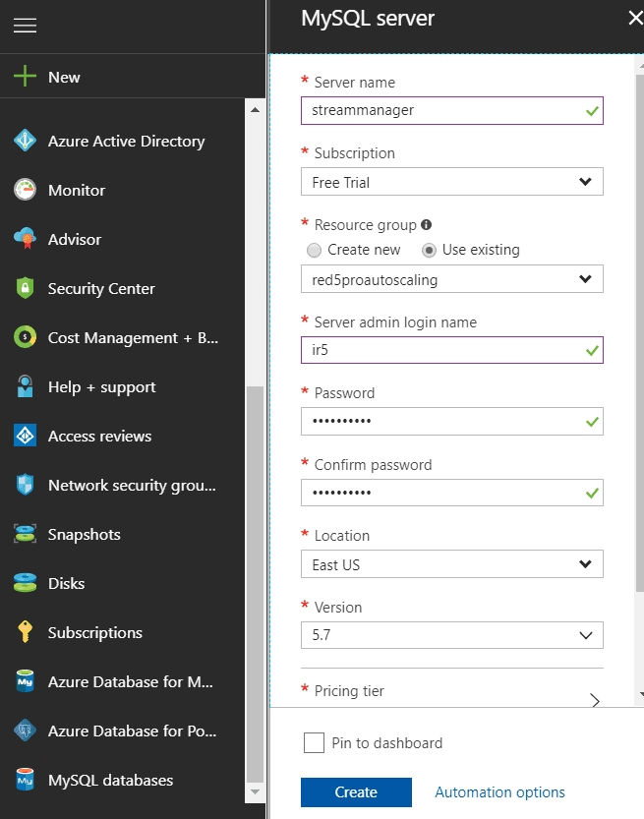This screenshot has height=819, width=644.
Task: Click the sidebar scroll down arrow
Action: point(255,791)
